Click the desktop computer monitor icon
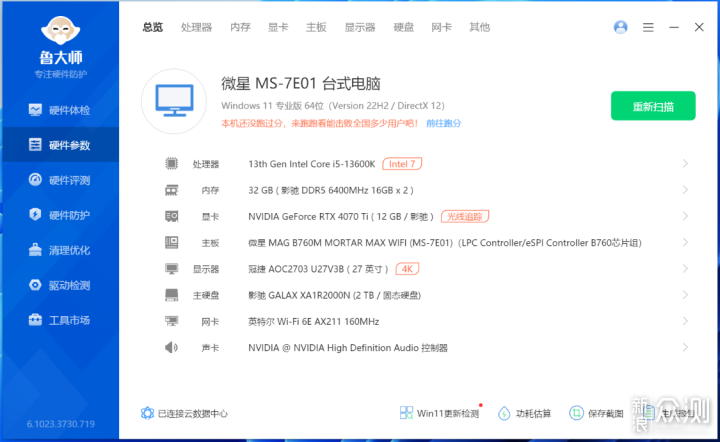The width and height of the screenshot is (720, 442). [x=174, y=101]
